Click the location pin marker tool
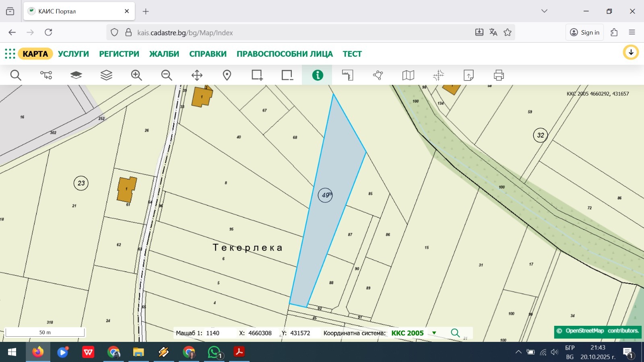Image resolution: width=644 pixels, height=362 pixels. coord(227,75)
